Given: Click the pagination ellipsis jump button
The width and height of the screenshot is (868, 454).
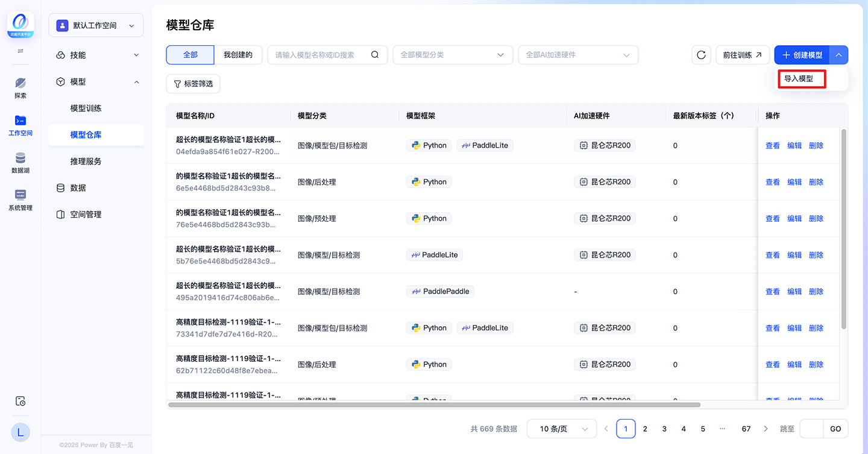Looking at the screenshot, I should tap(722, 429).
